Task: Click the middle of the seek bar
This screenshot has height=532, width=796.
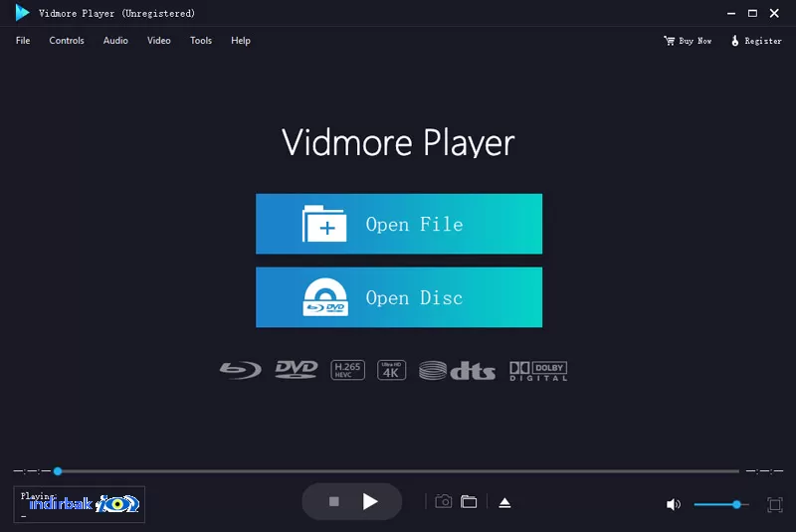Action: pos(399,471)
